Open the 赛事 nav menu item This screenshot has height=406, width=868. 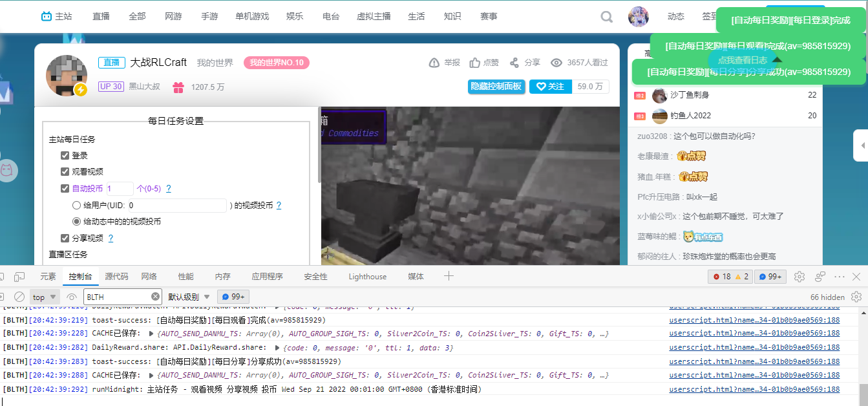pos(489,16)
